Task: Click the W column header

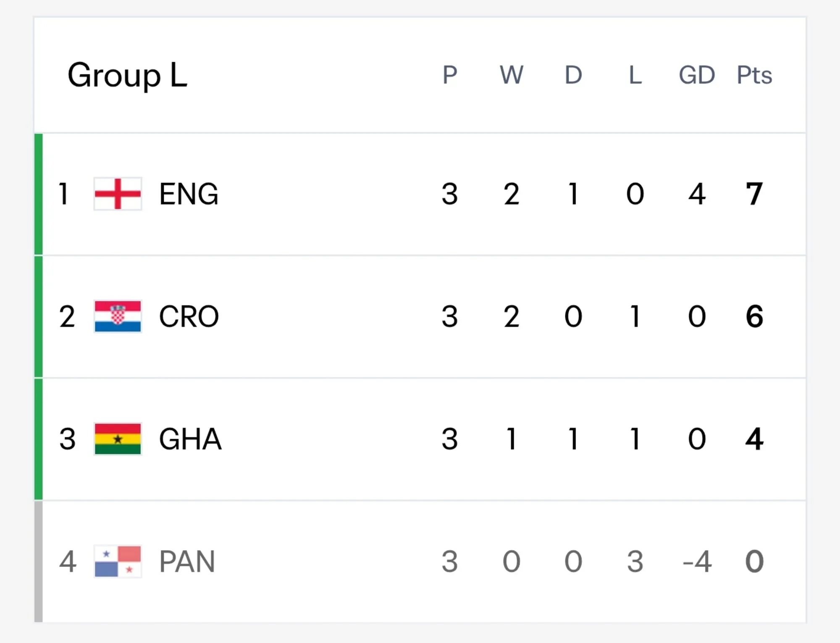Action: click(512, 75)
